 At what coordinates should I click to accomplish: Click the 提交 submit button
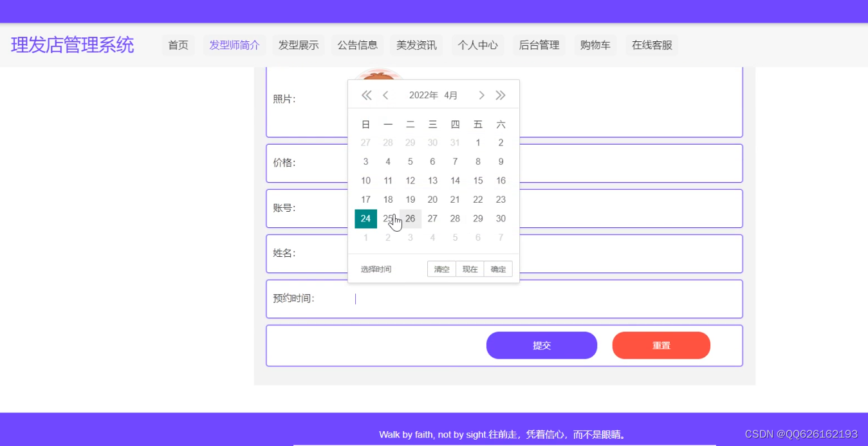point(542,345)
